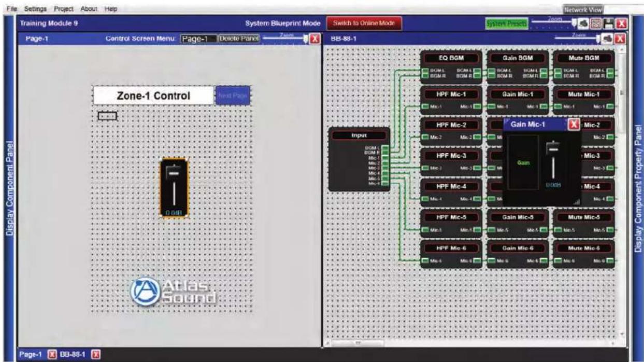Select the Input block header
Viewport: 644px width, 362px height.
[359, 135]
